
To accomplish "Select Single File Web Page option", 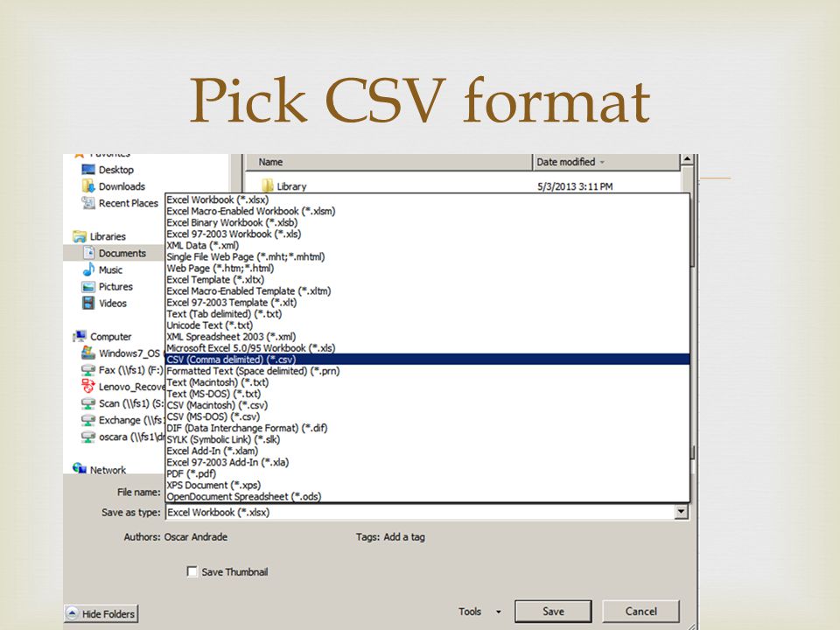I will pyautogui.click(x=427, y=256).
